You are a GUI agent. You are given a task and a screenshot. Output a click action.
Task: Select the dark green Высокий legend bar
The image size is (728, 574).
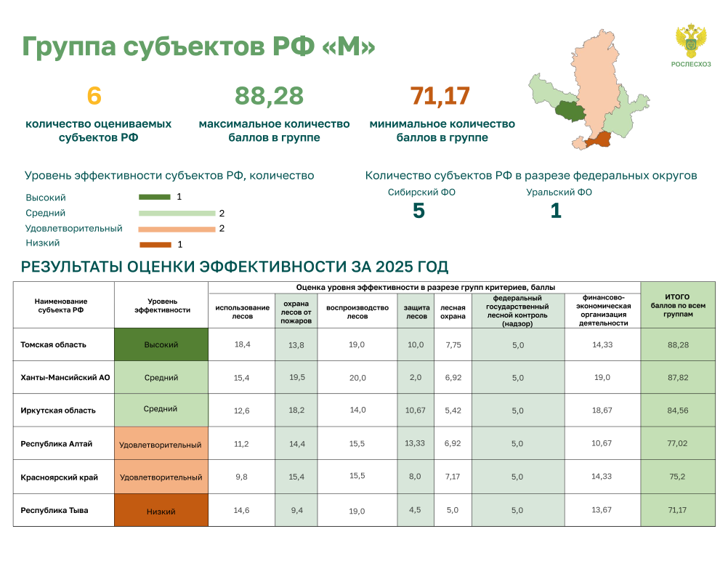click(155, 197)
